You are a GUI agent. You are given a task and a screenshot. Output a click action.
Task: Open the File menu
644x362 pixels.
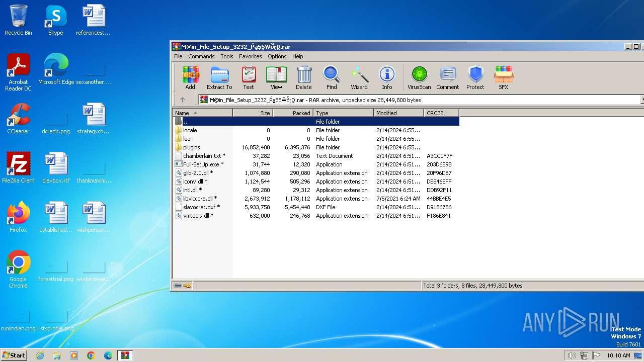(178, 56)
